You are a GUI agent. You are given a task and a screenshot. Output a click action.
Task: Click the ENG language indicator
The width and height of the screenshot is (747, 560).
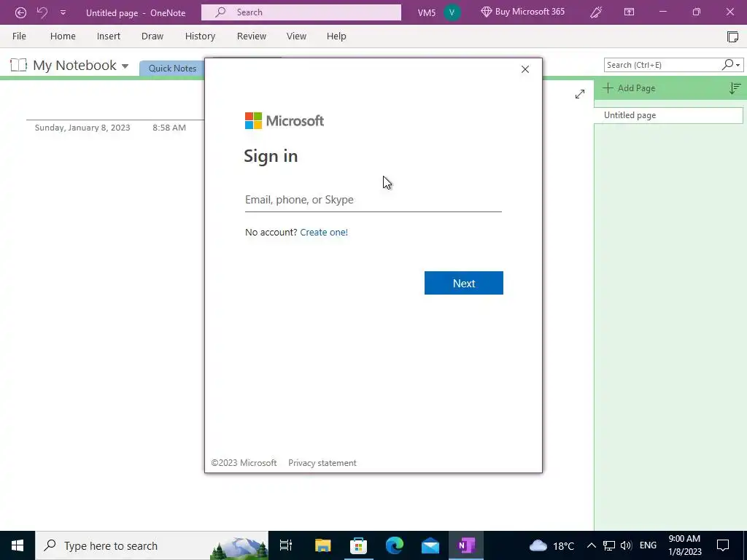tap(648, 545)
